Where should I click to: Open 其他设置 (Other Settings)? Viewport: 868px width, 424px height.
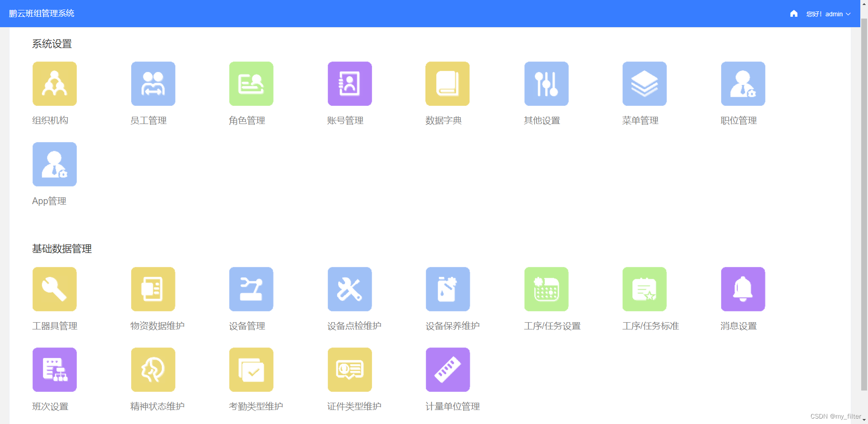pyautogui.click(x=546, y=84)
